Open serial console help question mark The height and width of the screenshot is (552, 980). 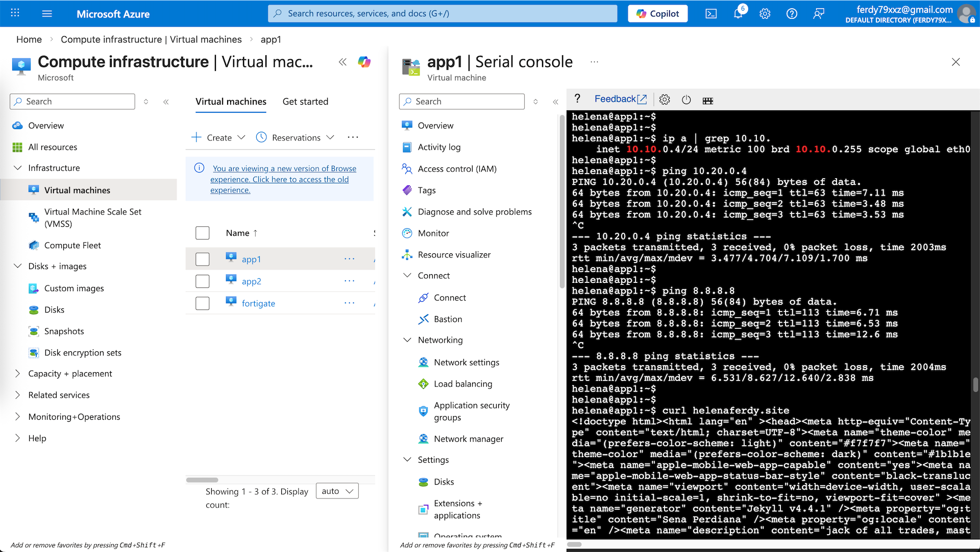click(577, 99)
